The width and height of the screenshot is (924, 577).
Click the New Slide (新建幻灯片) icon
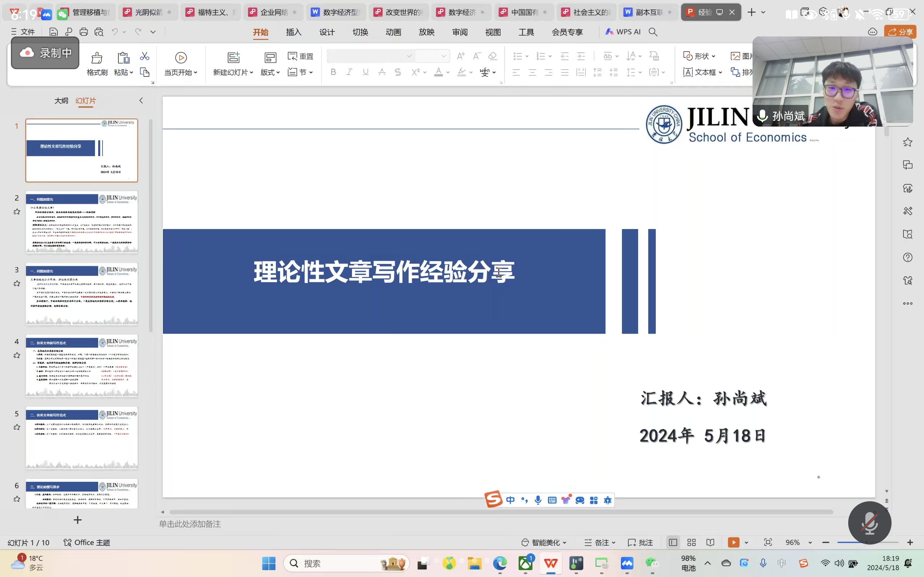coord(233,58)
